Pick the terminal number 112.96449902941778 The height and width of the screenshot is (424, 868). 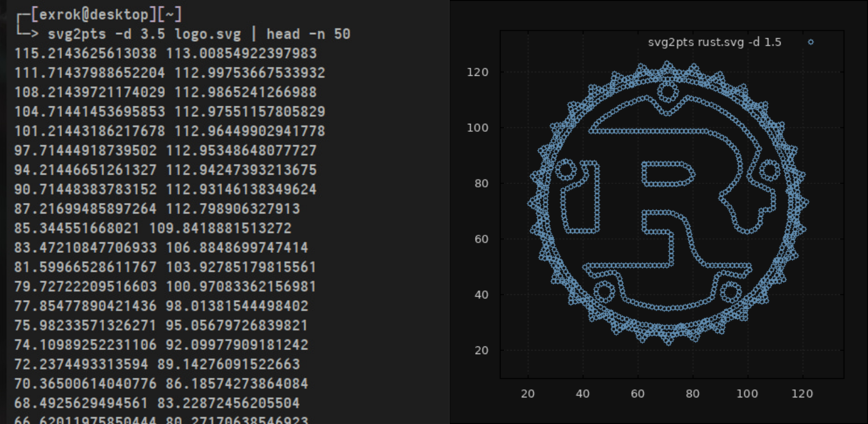click(250, 131)
